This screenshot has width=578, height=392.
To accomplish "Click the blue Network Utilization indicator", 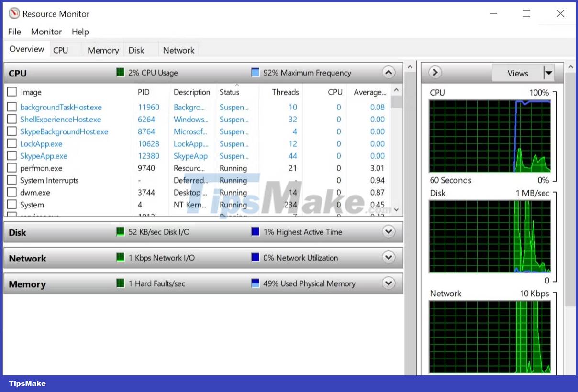I will click(x=255, y=258).
